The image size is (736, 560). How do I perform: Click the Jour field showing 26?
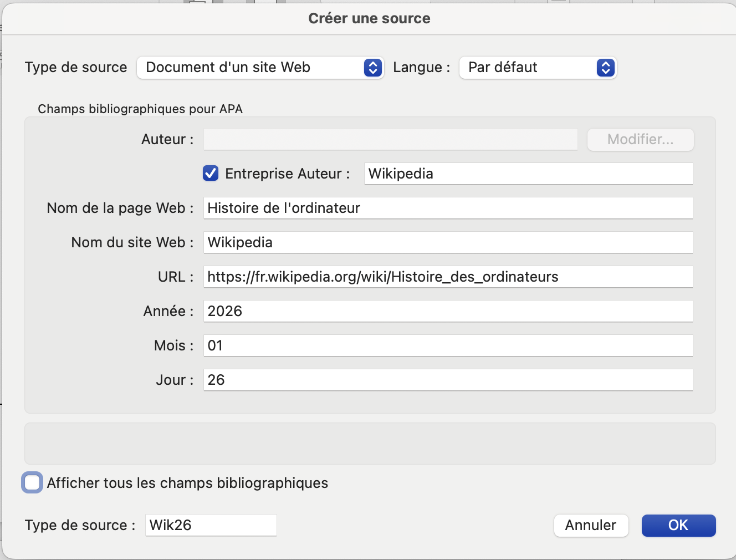pos(448,380)
